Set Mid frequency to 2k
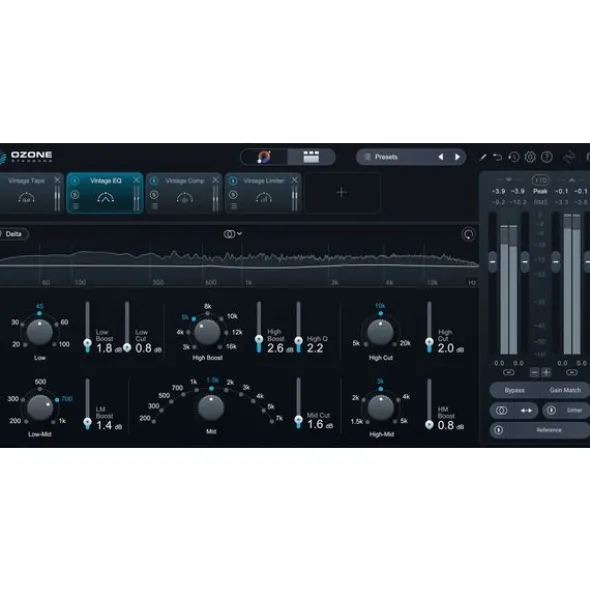The height and width of the screenshot is (591, 590). click(x=229, y=384)
